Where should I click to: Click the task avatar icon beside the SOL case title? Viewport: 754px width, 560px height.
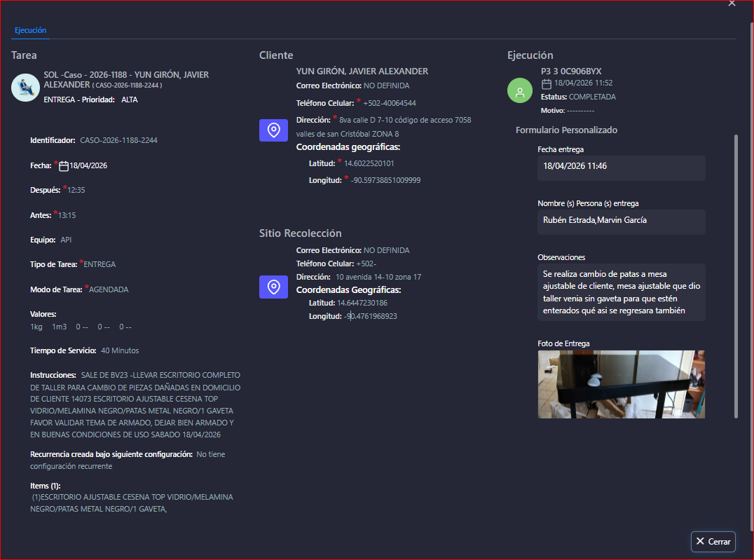point(25,88)
